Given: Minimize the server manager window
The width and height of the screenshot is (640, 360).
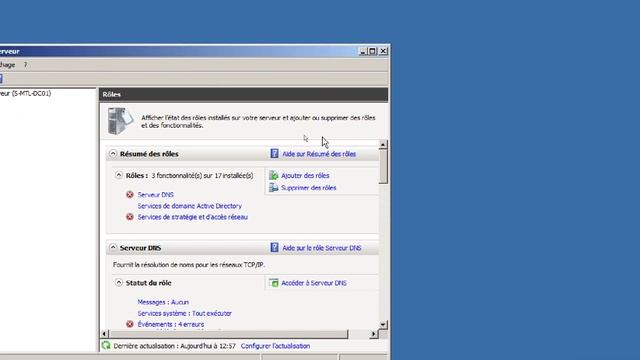Looking at the screenshot, I should point(363,51).
